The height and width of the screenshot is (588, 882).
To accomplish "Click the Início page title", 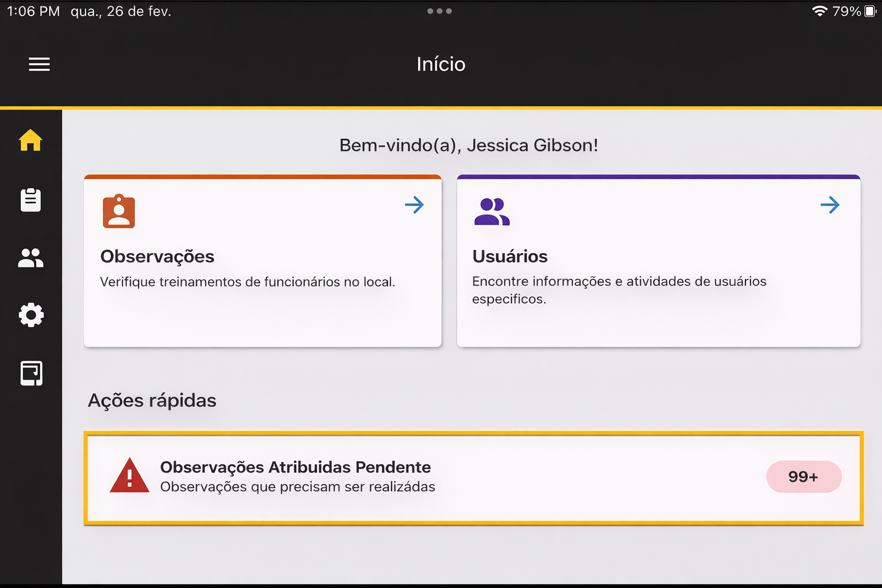I will [441, 64].
